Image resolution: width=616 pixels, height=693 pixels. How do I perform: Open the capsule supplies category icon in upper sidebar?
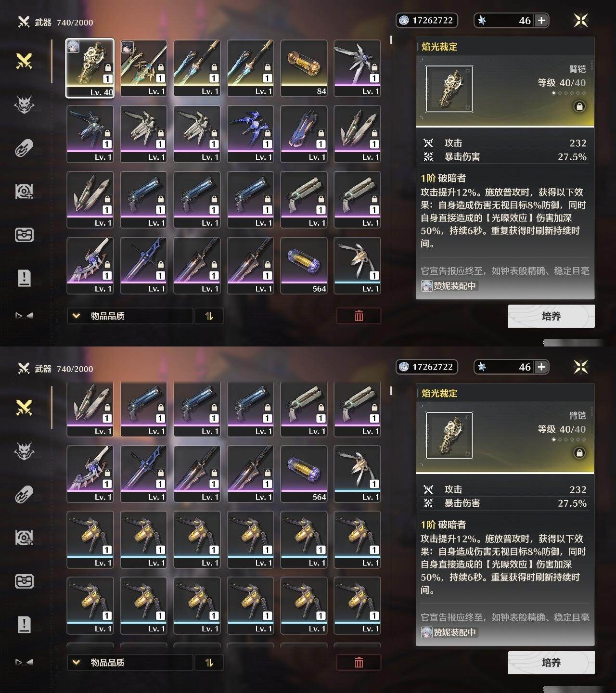[24, 148]
